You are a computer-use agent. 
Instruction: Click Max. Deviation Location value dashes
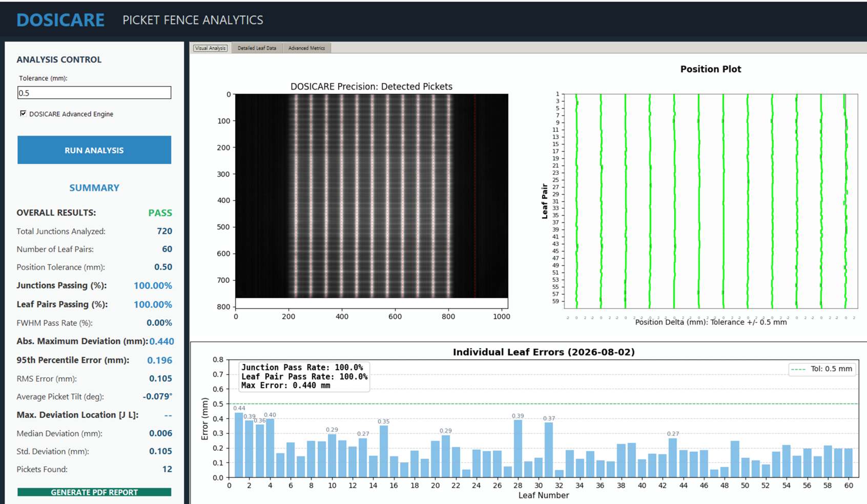168,415
